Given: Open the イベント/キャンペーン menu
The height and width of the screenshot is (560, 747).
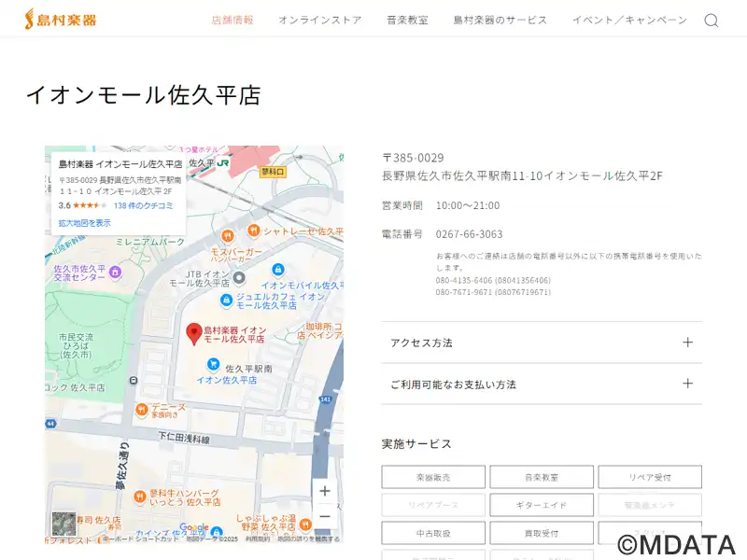Looking at the screenshot, I should click(x=629, y=20).
